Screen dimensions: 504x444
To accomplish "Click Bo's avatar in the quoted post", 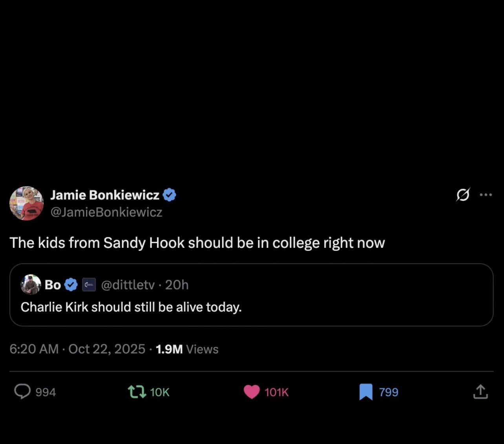I will pos(31,284).
